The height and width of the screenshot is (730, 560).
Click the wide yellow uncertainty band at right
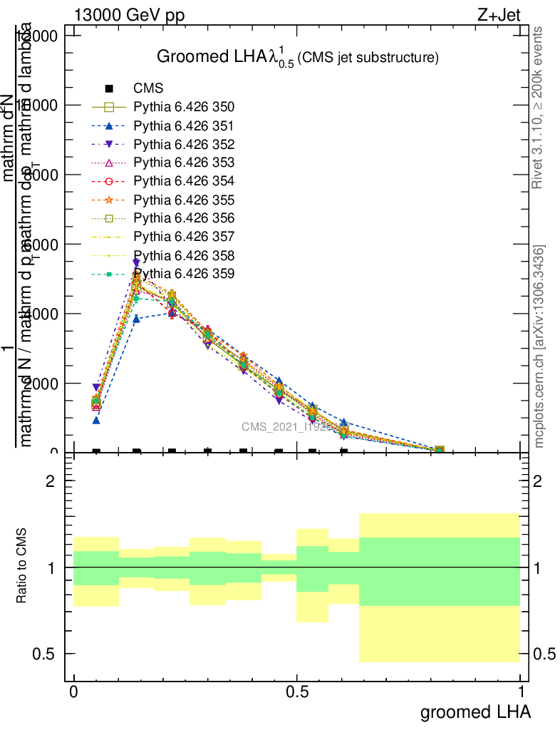[x=438, y=634]
